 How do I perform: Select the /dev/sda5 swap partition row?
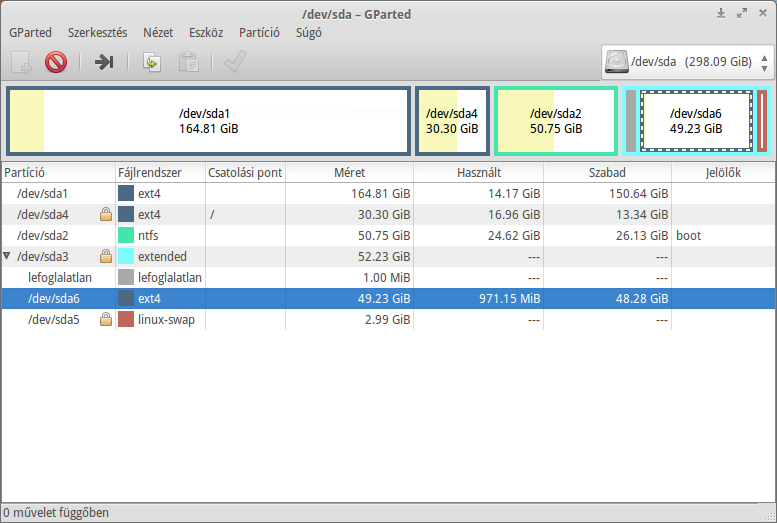388,319
